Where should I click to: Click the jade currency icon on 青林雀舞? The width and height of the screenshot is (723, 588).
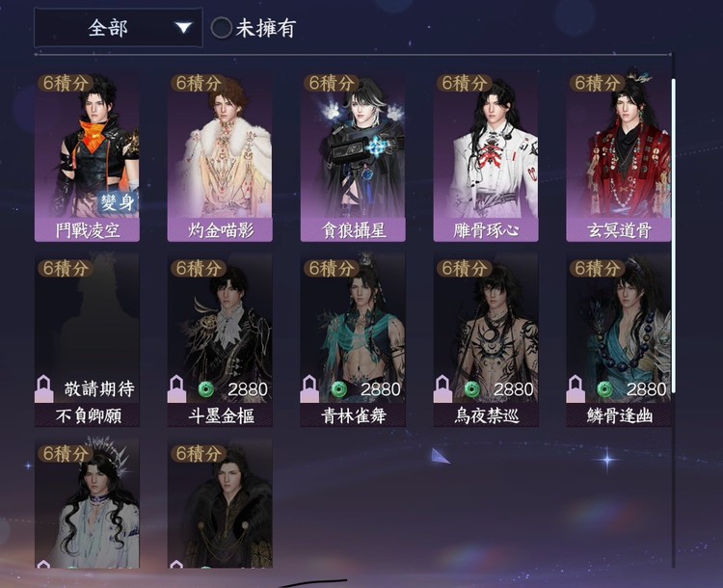[x=339, y=389]
